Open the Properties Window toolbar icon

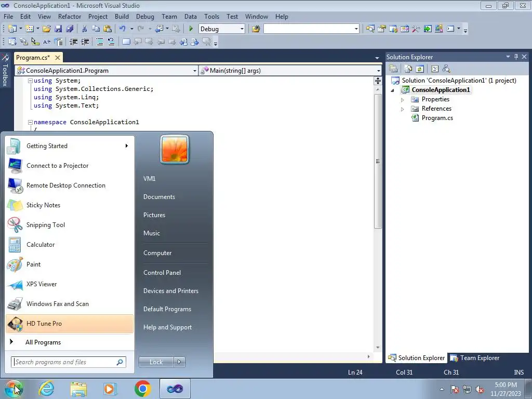pyautogui.click(x=382, y=29)
